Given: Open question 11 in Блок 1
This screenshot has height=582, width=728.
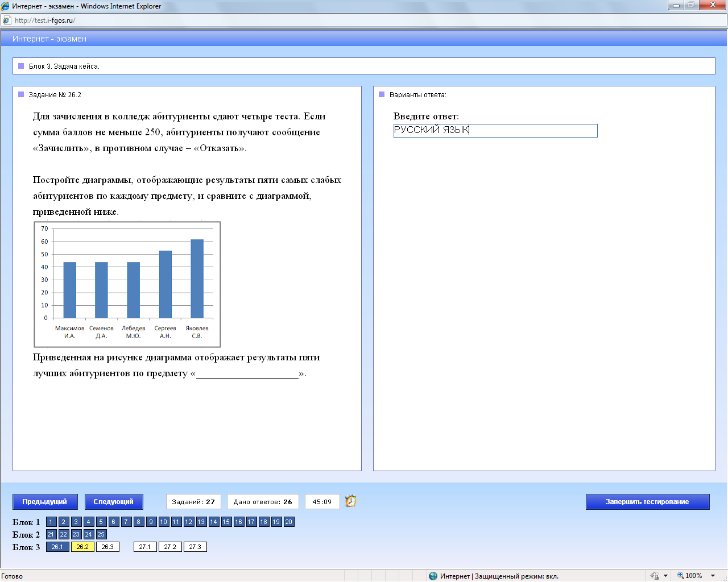Looking at the screenshot, I should pos(176,522).
